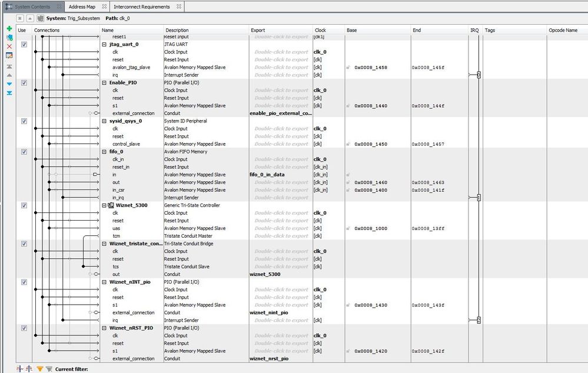Collapse the Wiznet_nINT_pio component tree
The image size is (588, 373).
pyautogui.click(x=104, y=282)
